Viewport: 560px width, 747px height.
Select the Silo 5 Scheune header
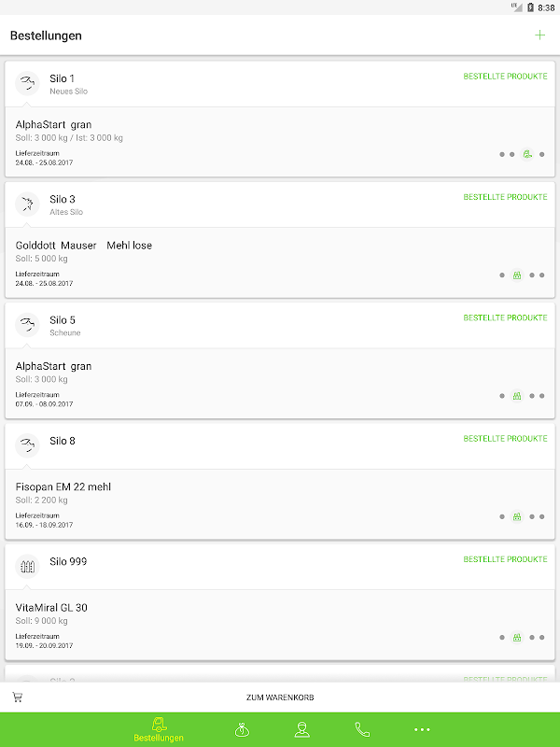coord(233,325)
